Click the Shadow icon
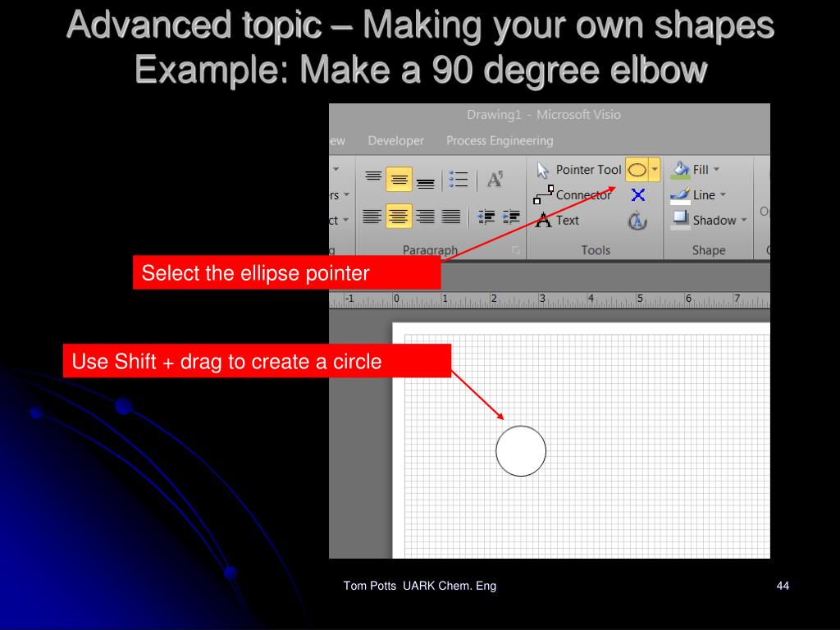The height and width of the screenshot is (630, 840). tap(680, 218)
